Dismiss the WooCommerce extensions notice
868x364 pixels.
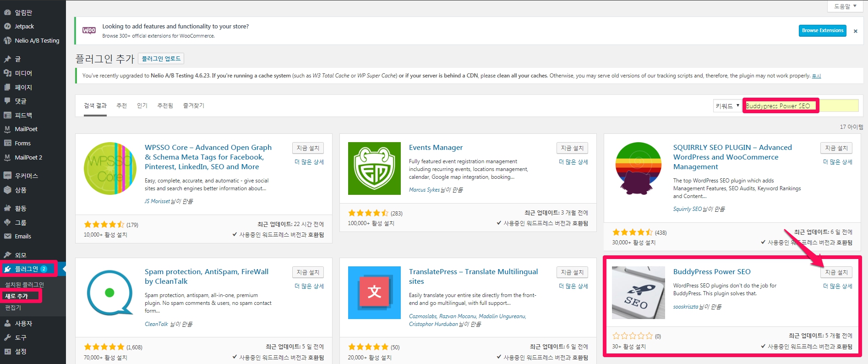[855, 31]
